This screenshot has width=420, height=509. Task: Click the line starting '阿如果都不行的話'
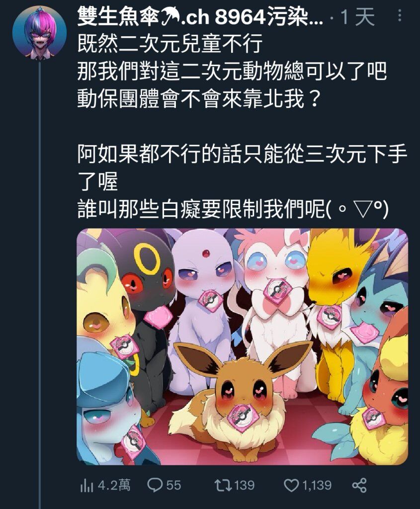tap(242, 154)
